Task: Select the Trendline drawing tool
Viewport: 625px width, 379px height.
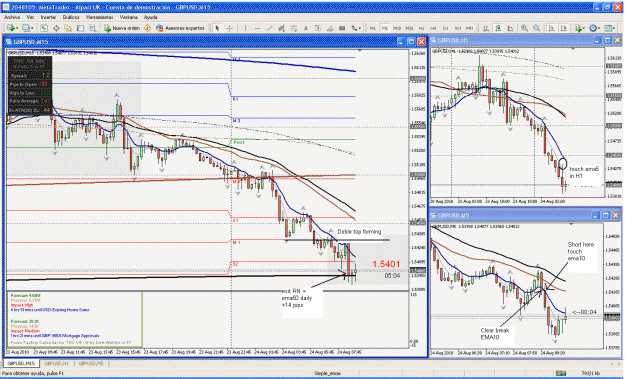Action: point(270,28)
